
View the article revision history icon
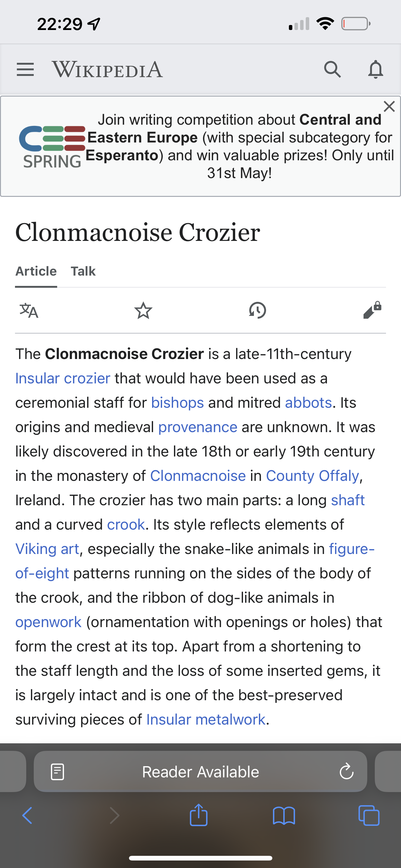coord(258,310)
